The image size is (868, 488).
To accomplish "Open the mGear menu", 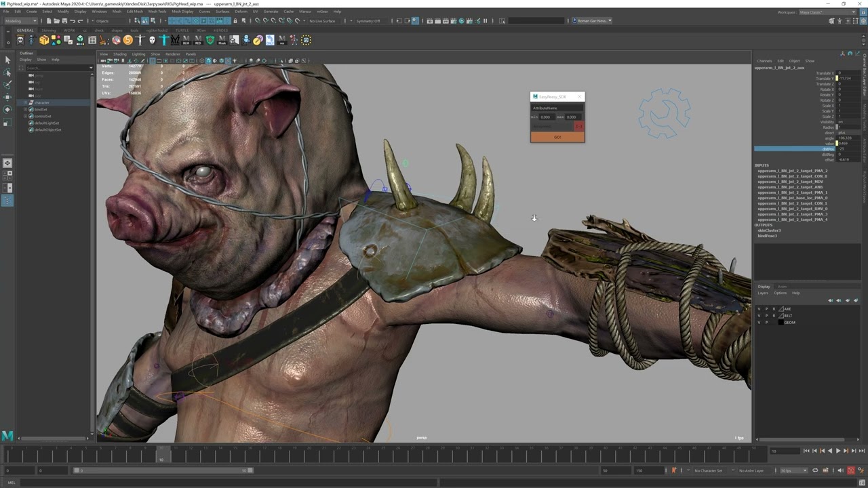I will coord(321,12).
